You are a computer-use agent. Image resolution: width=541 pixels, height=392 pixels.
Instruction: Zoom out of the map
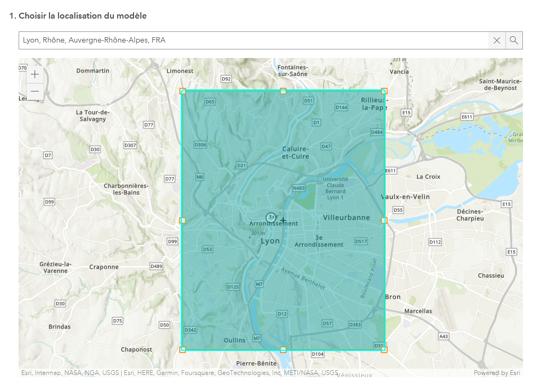pyautogui.click(x=35, y=91)
